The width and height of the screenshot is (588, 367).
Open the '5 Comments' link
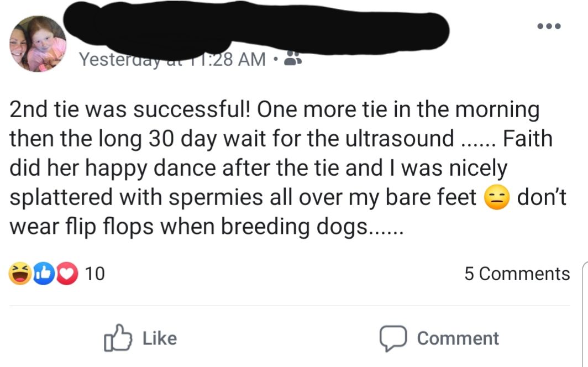[x=517, y=274]
